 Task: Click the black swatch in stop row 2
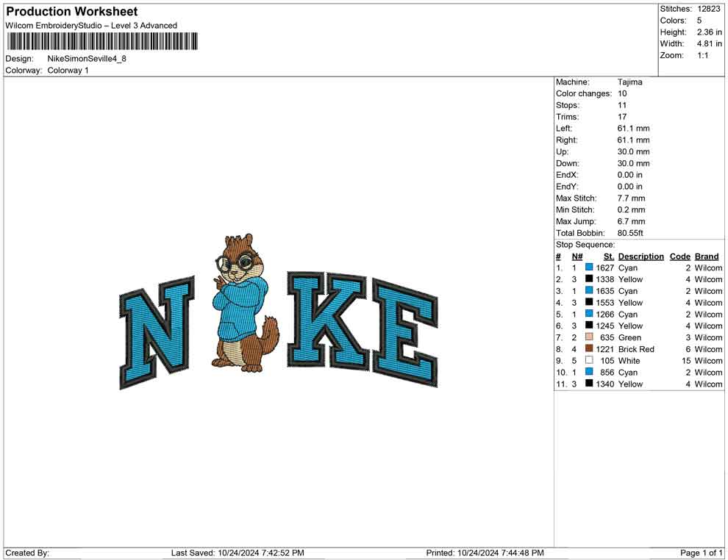[589, 279]
